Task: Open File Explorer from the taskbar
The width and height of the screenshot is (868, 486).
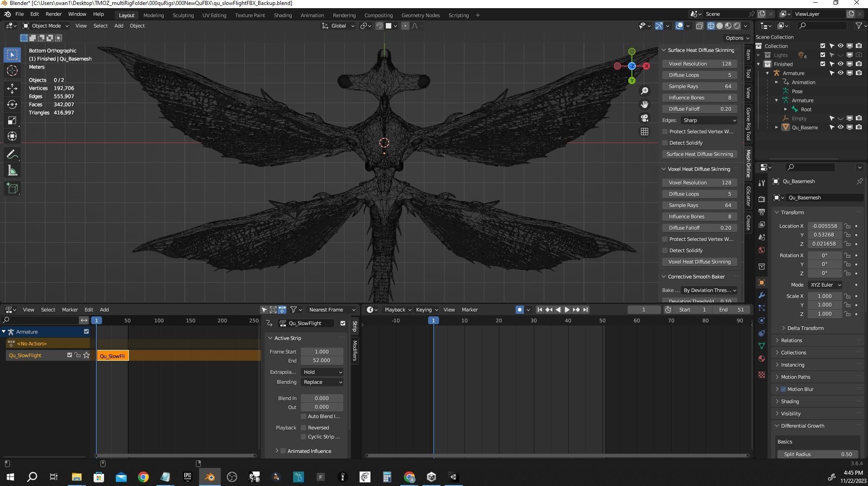Action: tap(76, 477)
